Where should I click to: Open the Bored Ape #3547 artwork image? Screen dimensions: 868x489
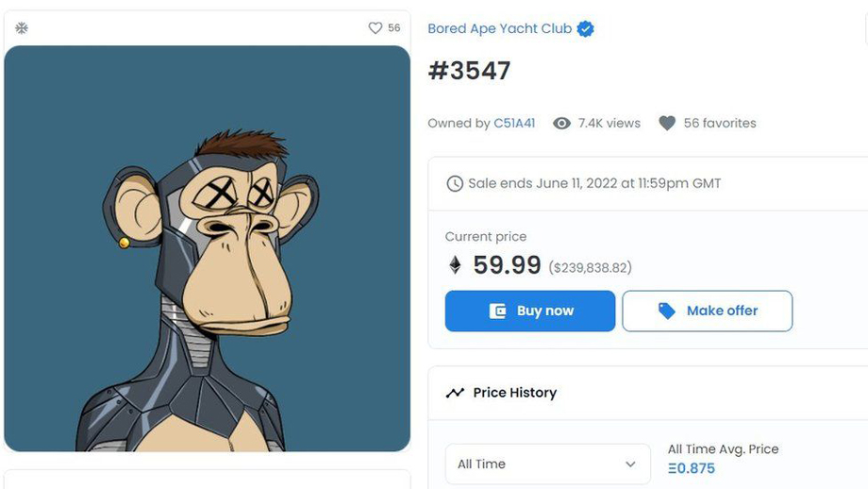207,248
